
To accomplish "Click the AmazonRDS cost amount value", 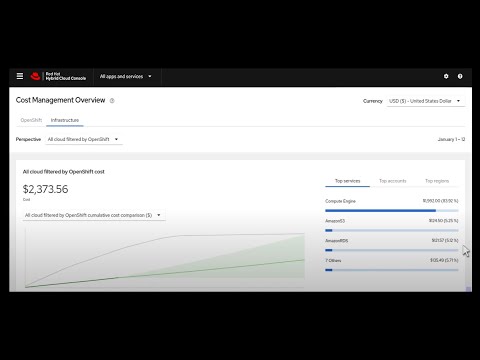I will point(445,240).
